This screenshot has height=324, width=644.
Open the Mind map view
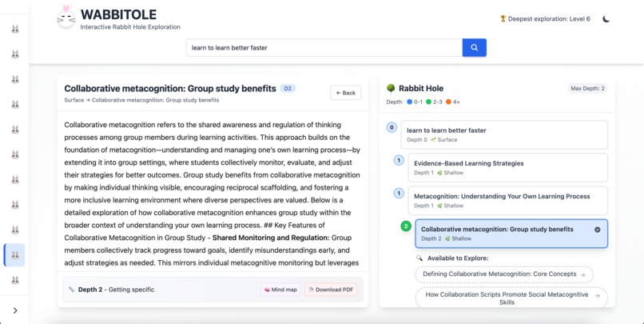[280, 290]
